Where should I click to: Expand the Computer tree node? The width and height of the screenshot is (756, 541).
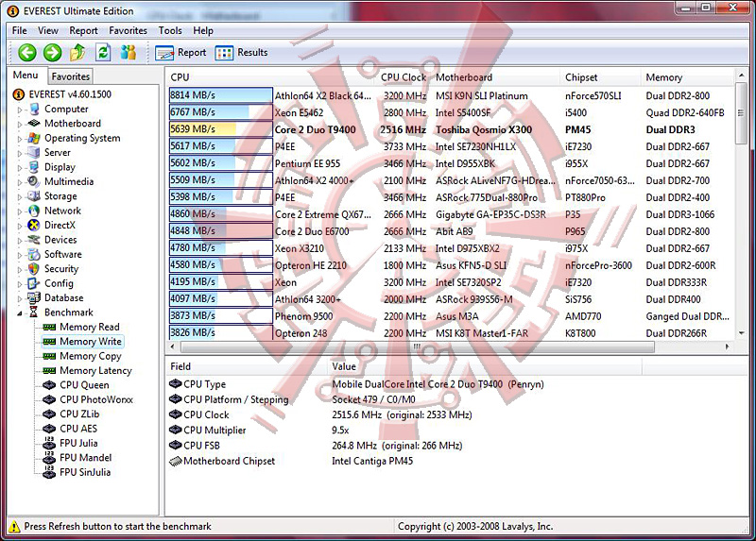[x=20, y=110]
